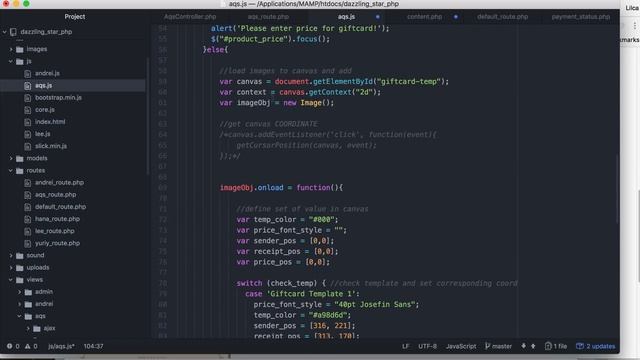Screen dimensions: 640x360
Task: Click the js/aqs.js* path in status bar
Action: pyautogui.click(x=61, y=346)
